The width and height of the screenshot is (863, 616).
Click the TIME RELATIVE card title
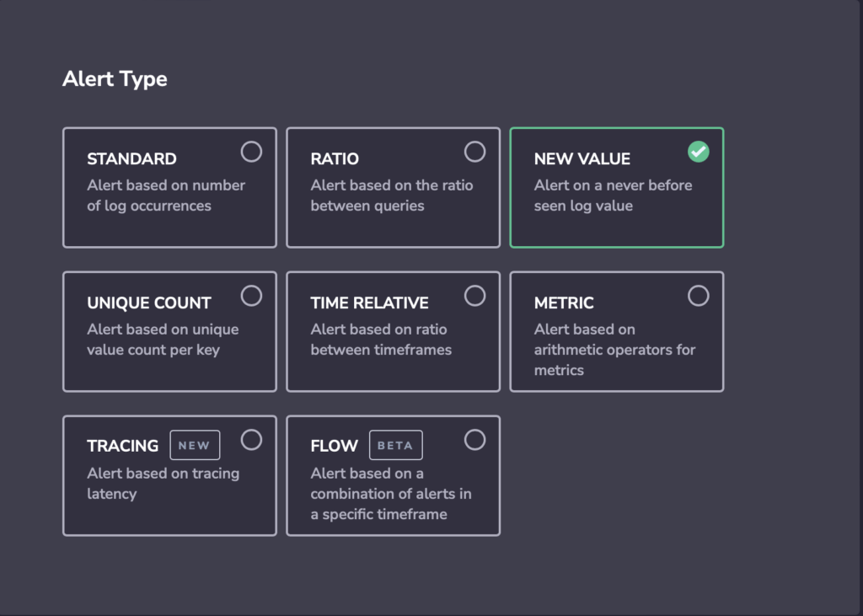(369, 303)
